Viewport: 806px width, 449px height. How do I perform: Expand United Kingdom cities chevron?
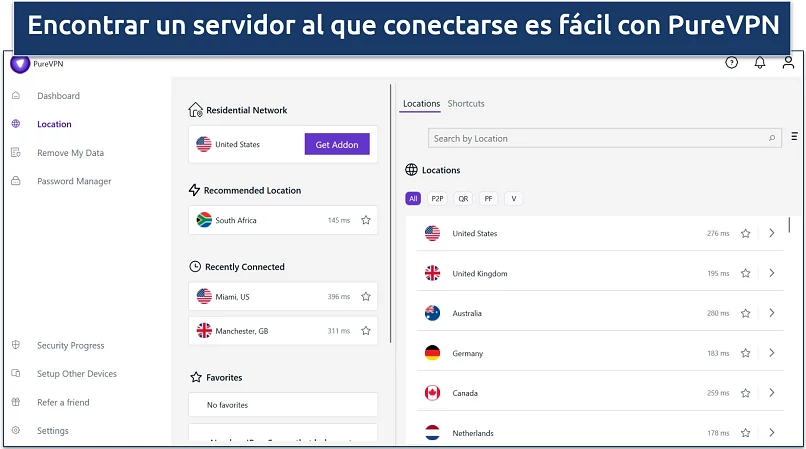pos(772,273)
